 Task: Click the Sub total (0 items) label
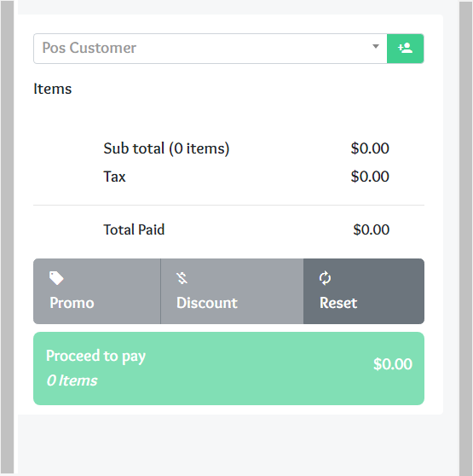pyautogui.click(x=166, y=148)
